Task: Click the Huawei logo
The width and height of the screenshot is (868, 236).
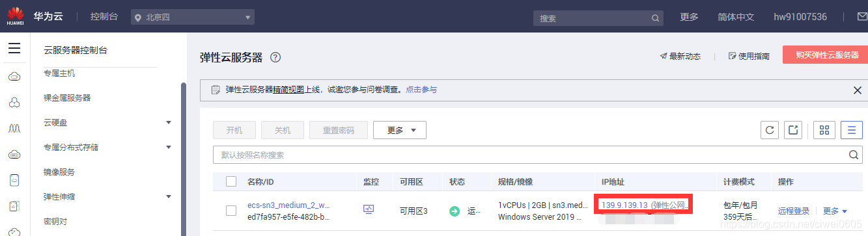Action: click(x=16, y=16)
